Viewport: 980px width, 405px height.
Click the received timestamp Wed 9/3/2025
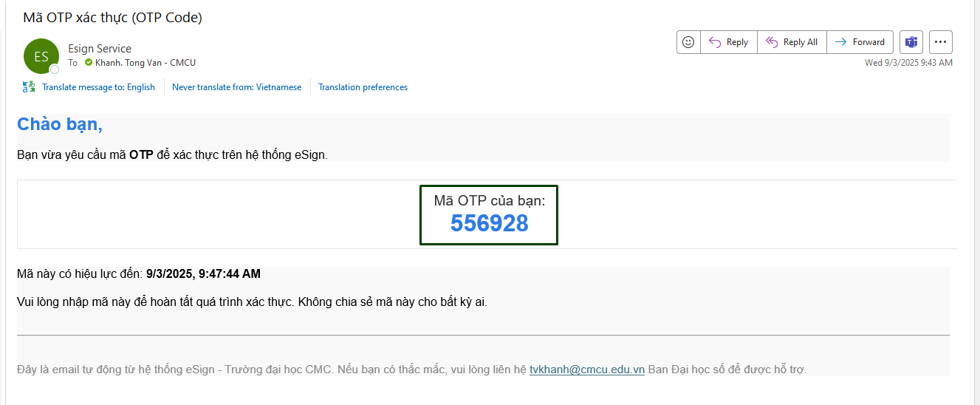click(x=908, y=63)
